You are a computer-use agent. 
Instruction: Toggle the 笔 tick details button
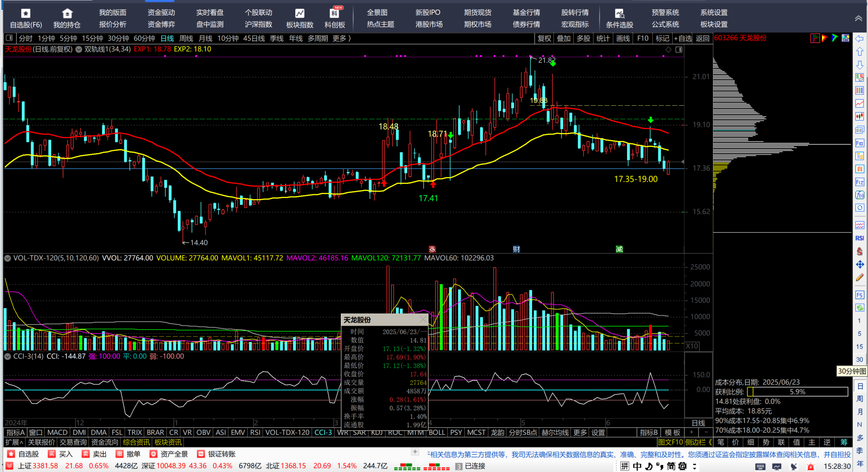point(721,442)
